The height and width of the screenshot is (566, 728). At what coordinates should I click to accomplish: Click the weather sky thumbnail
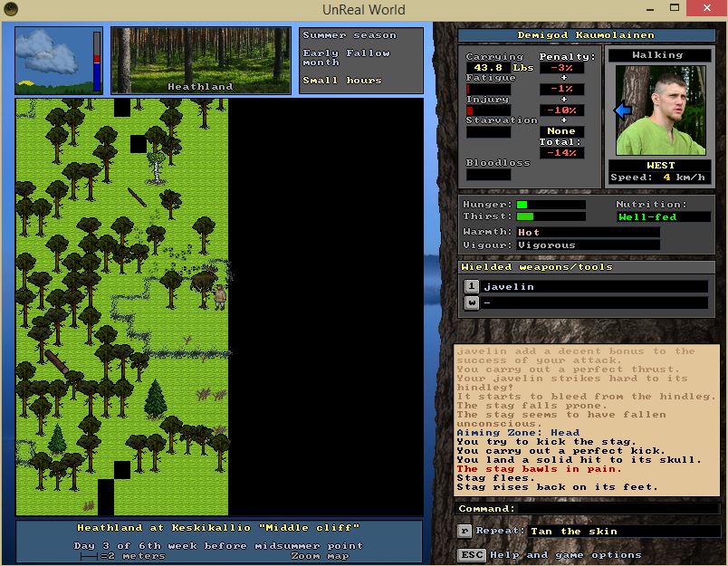click(x=53, y=61)
